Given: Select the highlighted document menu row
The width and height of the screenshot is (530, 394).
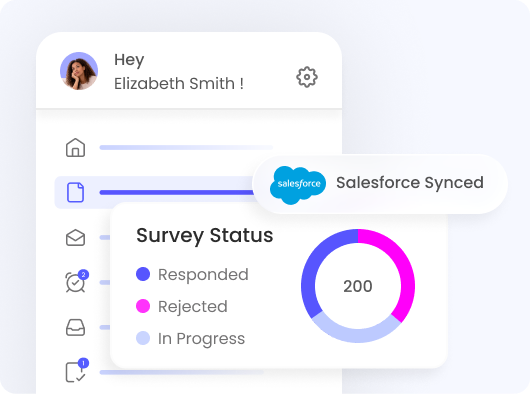Looking at the screenshot, I should (155, 192).
